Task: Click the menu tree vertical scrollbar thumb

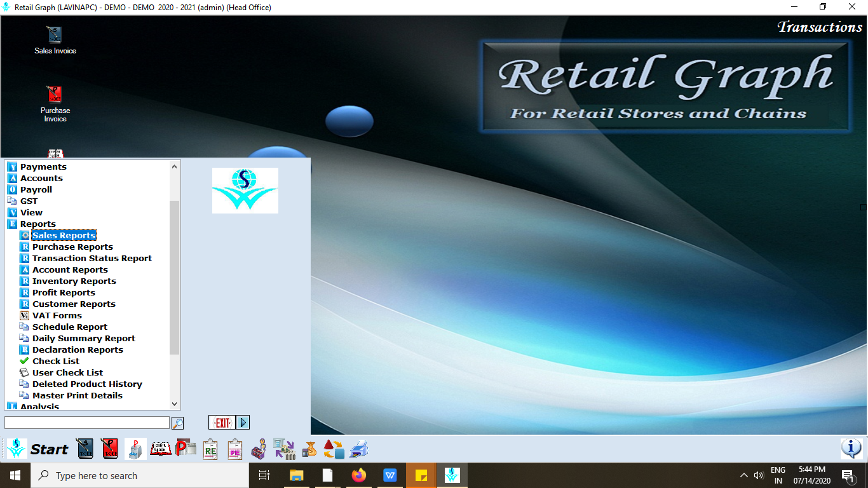Action: (x=175, y=277)
